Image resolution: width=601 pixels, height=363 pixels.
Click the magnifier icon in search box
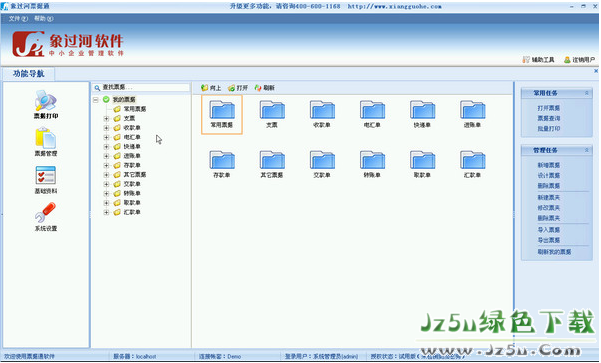97,88
